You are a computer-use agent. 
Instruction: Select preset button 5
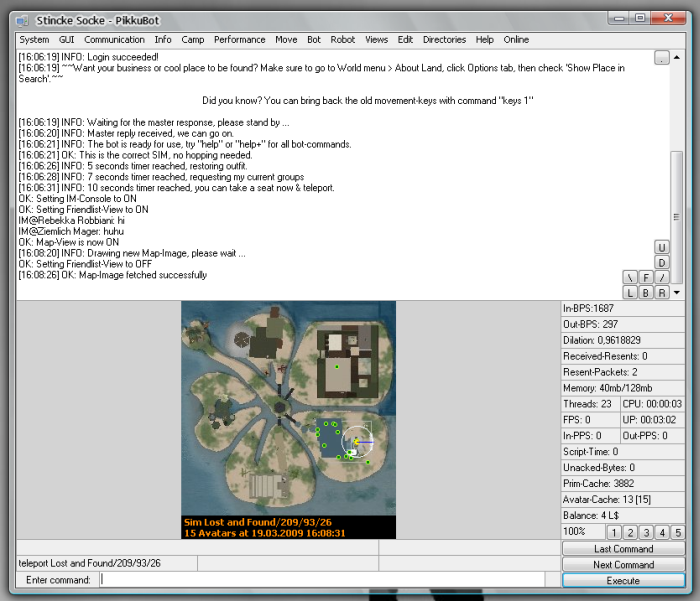point(678,533)
